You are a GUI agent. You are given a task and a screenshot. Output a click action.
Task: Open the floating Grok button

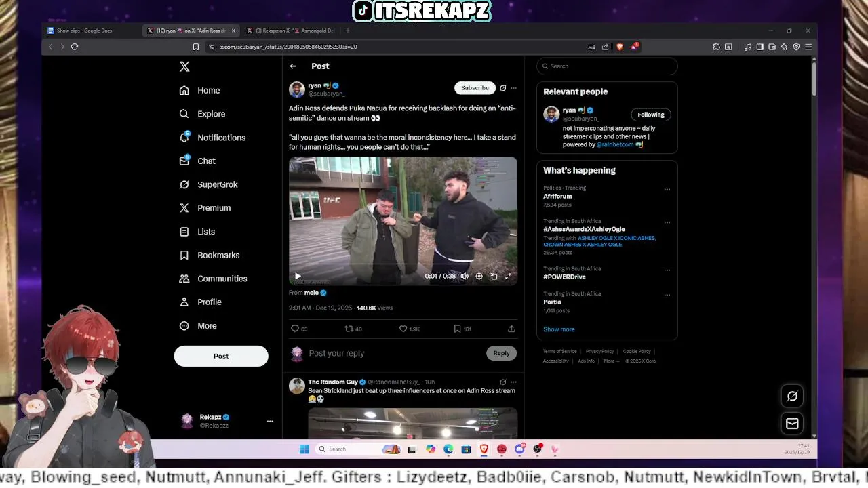tap(792, 396)
